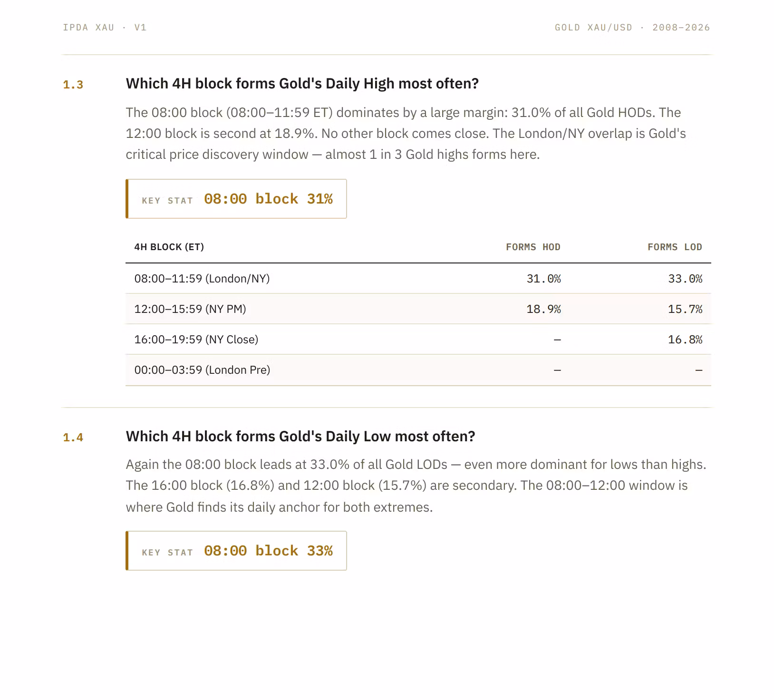Select the 16:00–19:59 (NY Close) table row
The width and height of the screenshot is (774, 700).
point(418,340)
